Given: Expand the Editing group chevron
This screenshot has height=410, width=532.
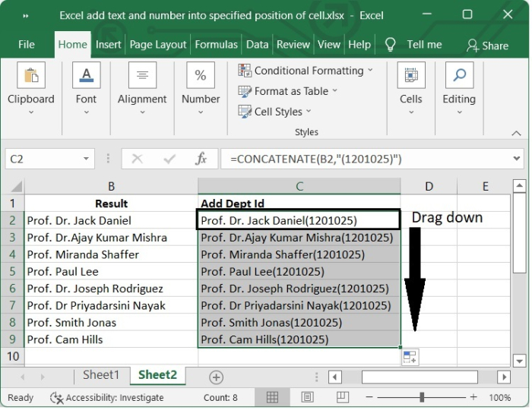Looking at the screenshot, I should click(x=459, y=112).
